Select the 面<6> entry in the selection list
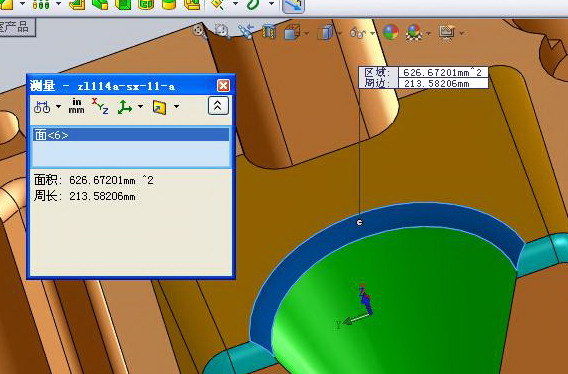568x374 pixels. (131, 135)
